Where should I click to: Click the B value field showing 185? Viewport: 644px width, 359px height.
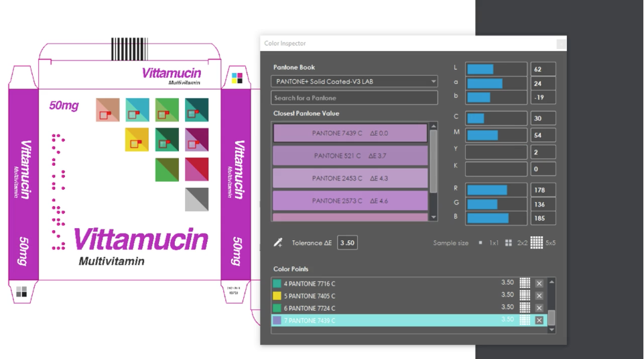coord(543,218)
